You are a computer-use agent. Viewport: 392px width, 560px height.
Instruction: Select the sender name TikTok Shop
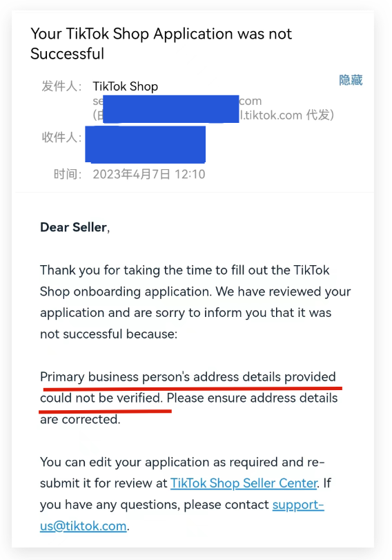[x=126, y=86]
